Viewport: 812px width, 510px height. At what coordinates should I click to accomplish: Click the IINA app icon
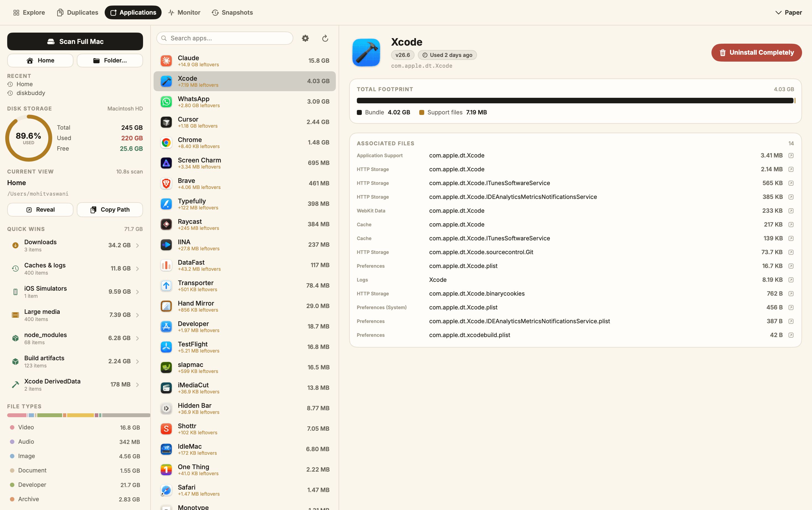coord(166,245)
